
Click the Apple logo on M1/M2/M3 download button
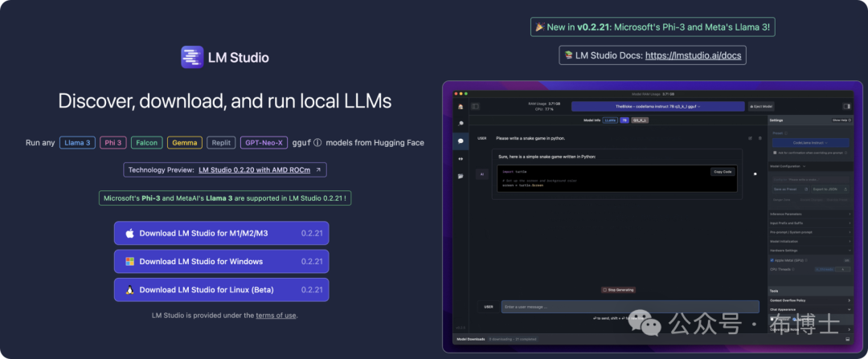click(129, 234)
